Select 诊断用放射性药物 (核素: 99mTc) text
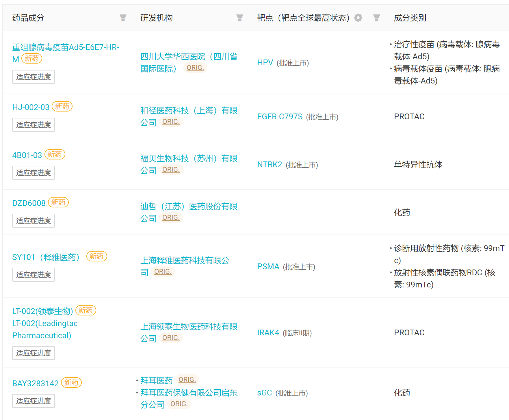 tap(449, 254)
